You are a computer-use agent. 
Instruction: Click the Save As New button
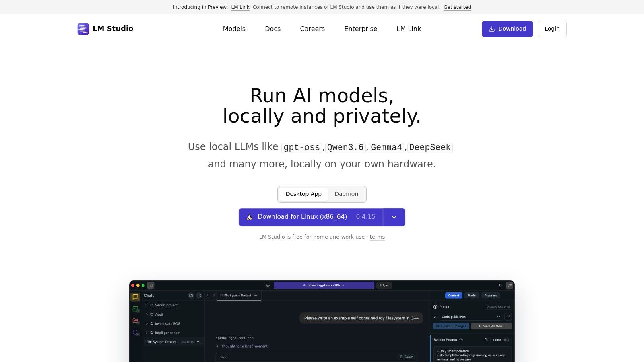pos(491,326)
